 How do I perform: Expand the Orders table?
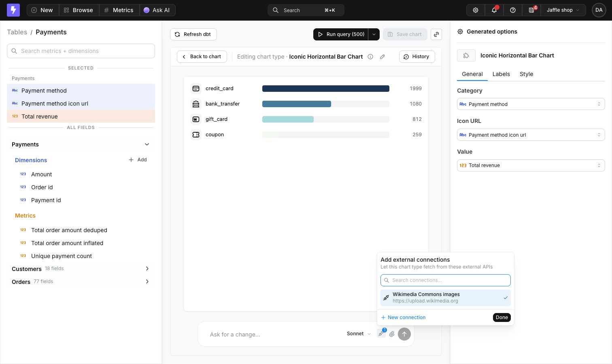81,282
